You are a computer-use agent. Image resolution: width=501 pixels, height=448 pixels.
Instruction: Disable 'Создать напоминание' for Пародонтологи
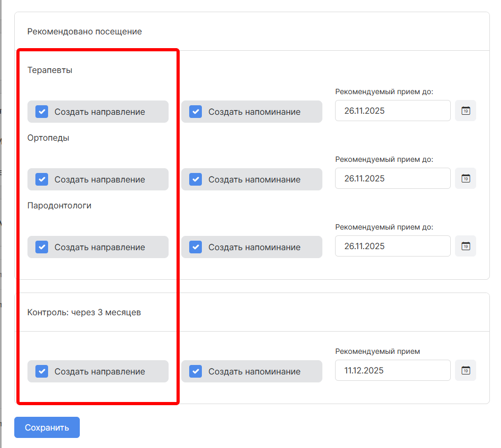[x=196, y=247]
